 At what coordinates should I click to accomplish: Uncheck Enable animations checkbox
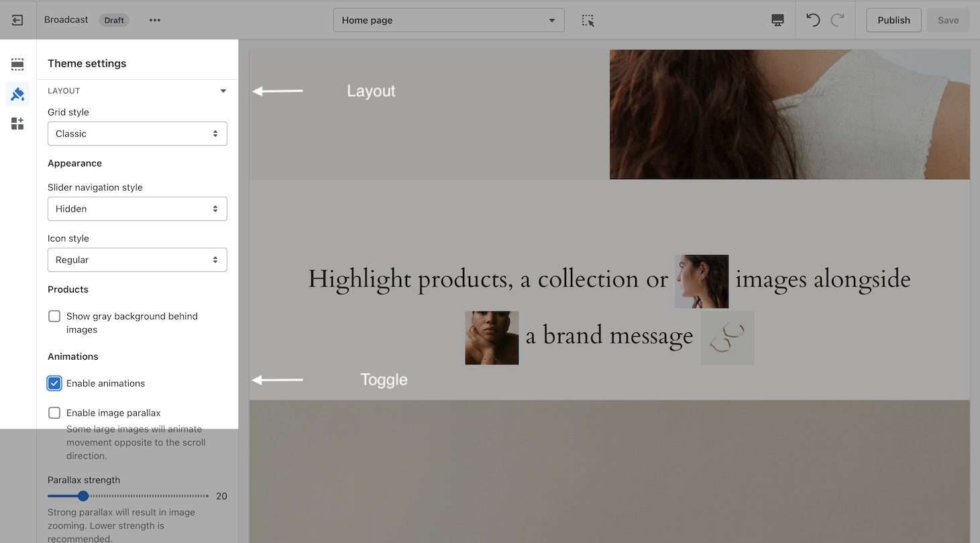pyautogui.click(x=54, y=383)
